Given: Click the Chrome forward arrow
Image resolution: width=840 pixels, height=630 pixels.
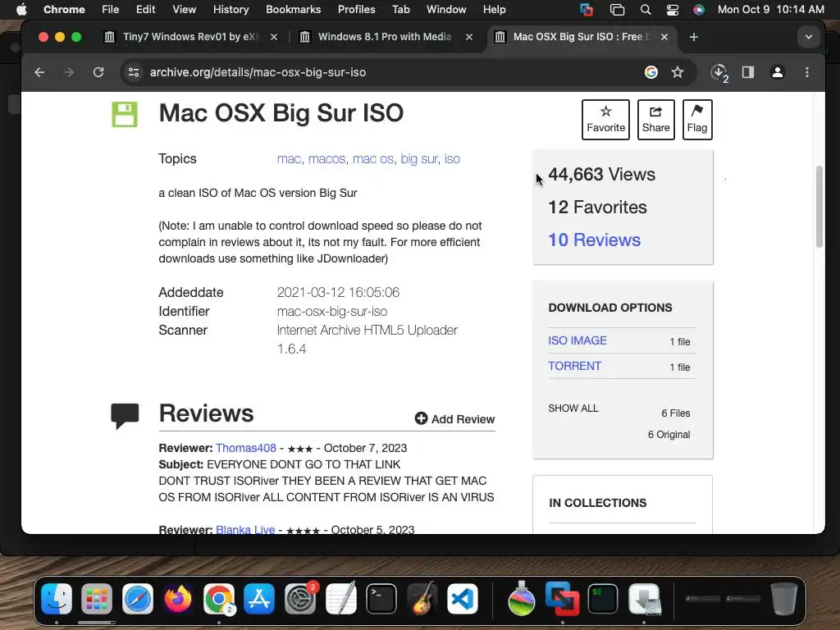Looking at the screenshot, I should pos(69,72).
